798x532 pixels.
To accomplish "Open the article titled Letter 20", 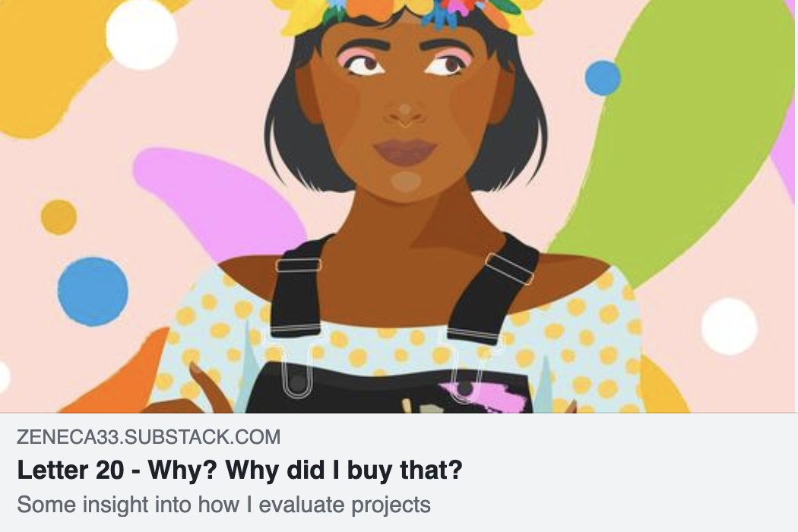I will pyautogui.click(x=239, y=470).
